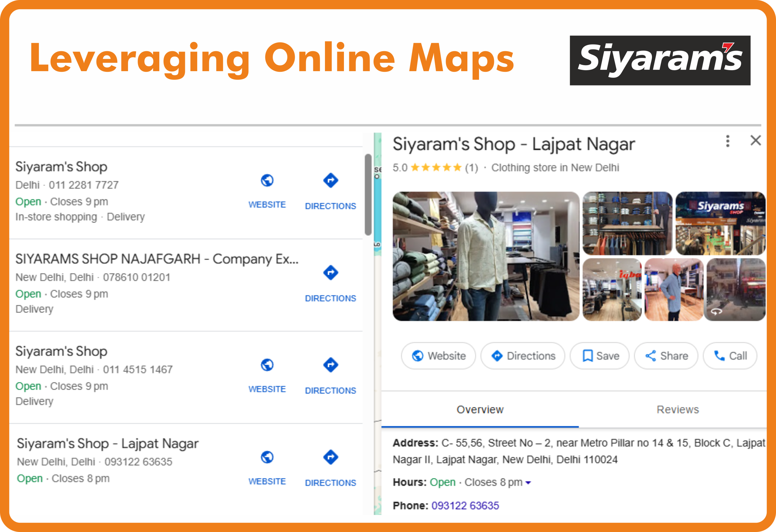Screen dimensions: 776x532
Task: Get directions for Lajpat Nagar list entry
Action: click(x=330, y=468)
